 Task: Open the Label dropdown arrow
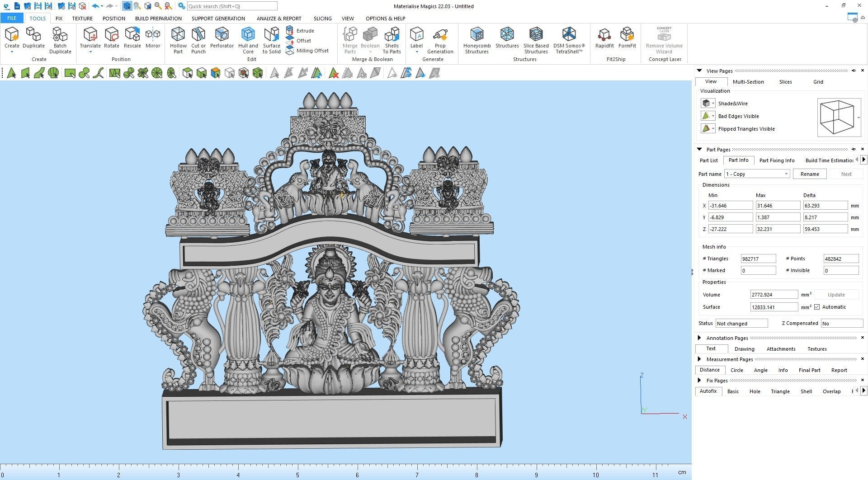pyautogui.click(x=416, y=52)
